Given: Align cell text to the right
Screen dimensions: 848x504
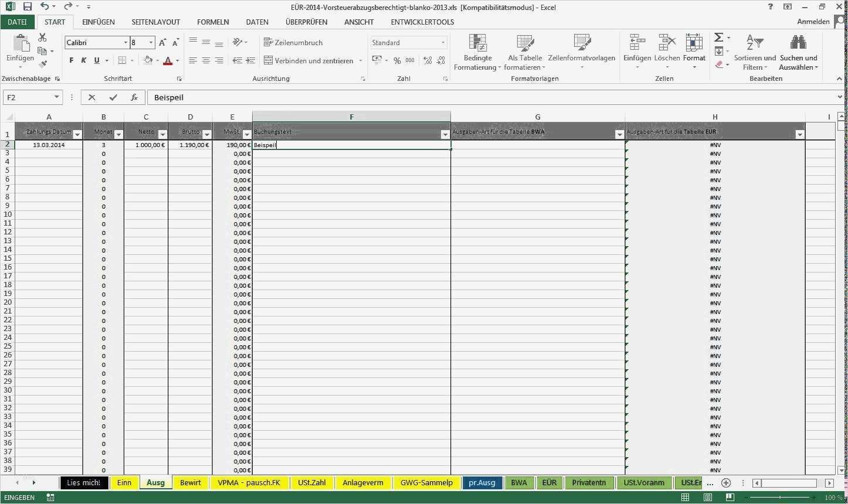Looking at the screenshot, I should [x=219, y=60].
